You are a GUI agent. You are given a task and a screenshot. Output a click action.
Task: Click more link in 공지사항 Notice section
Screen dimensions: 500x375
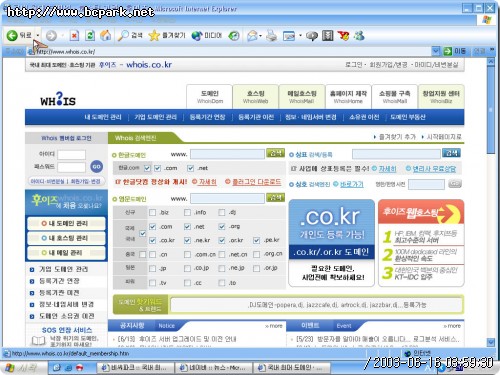coord(274,326)
